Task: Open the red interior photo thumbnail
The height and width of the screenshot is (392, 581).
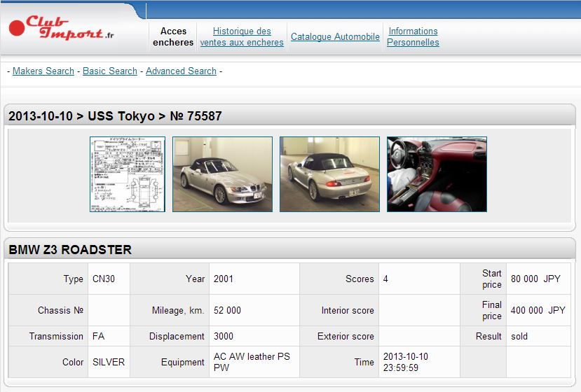Action: pos(437,174)
